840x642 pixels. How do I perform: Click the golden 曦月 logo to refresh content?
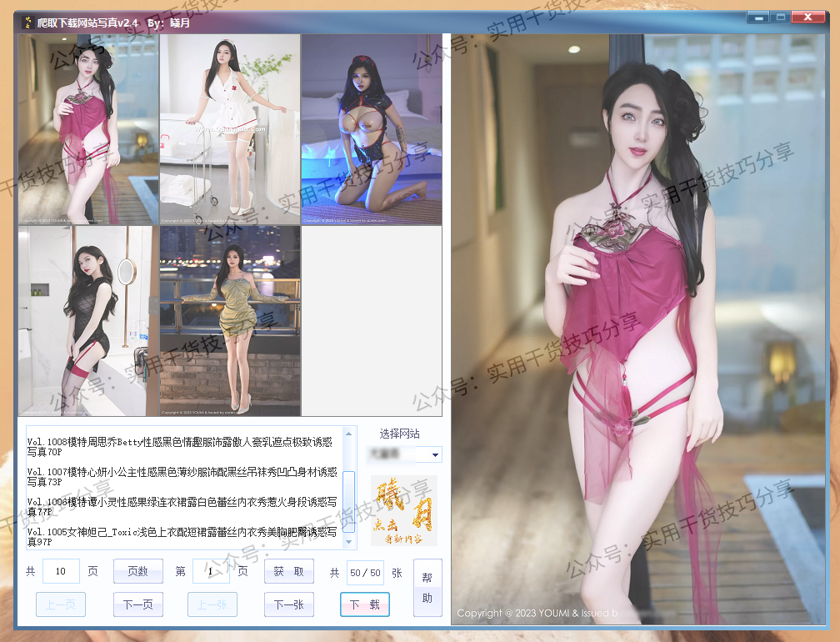[x=403, y=509]
